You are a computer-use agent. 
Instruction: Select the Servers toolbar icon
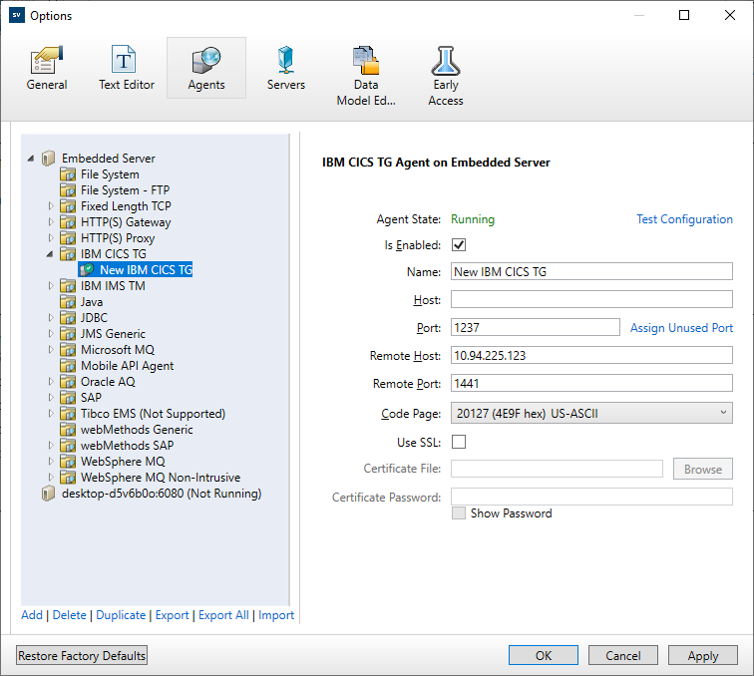(x=286, y=60)
